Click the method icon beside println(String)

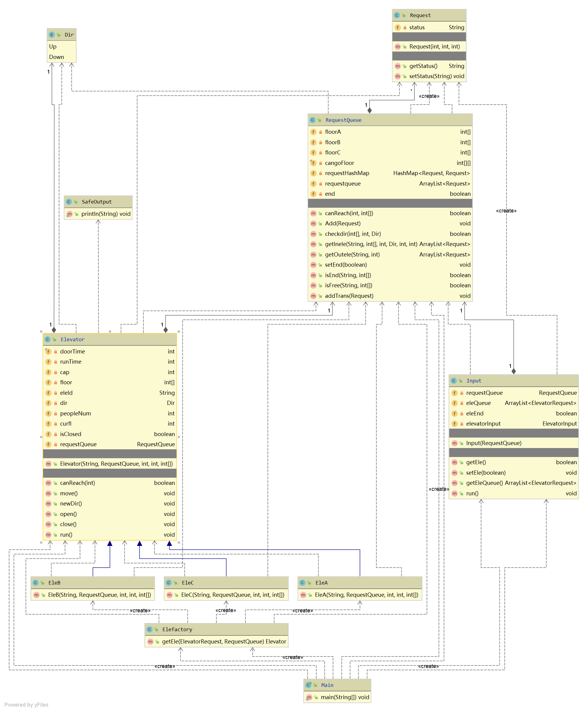(69, 214)
